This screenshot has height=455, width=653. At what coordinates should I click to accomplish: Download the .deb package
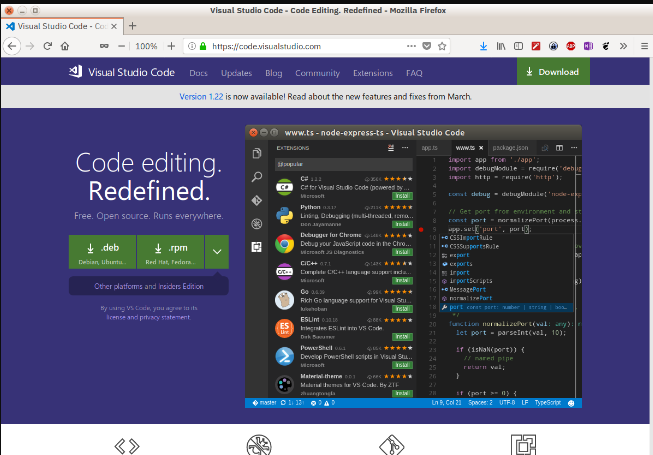point(102,252)
